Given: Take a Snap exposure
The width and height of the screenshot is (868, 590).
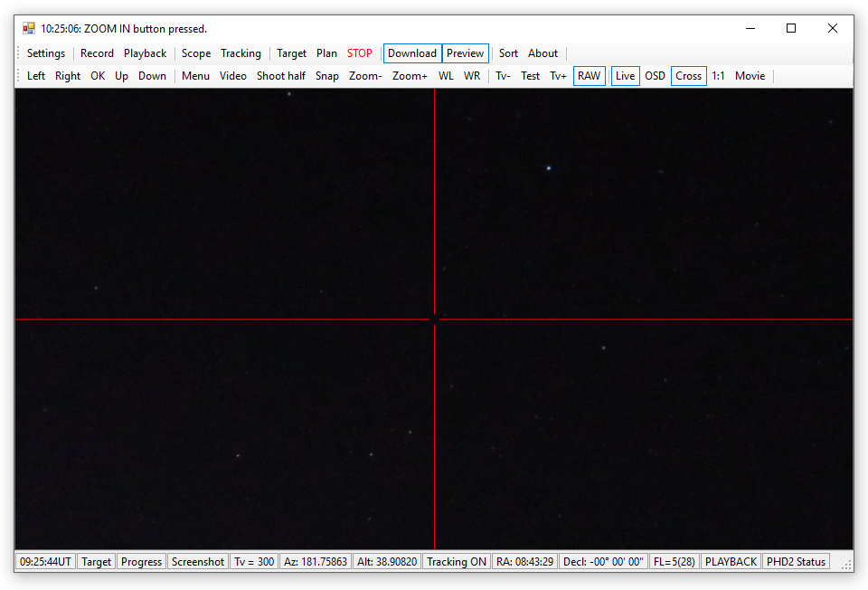Looking at the screenshot, I should click(326, 76).
